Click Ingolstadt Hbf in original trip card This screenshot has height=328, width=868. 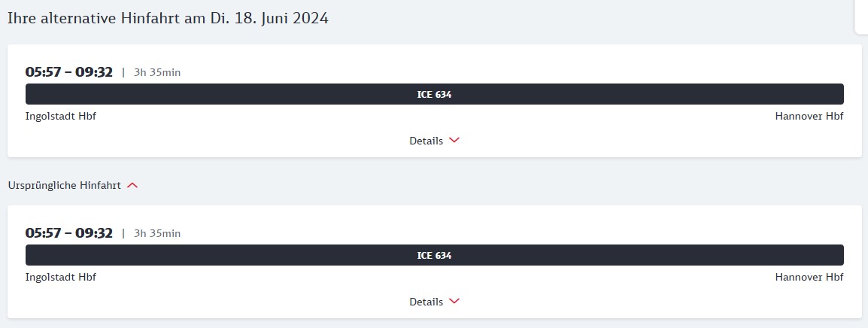(61, 277)
